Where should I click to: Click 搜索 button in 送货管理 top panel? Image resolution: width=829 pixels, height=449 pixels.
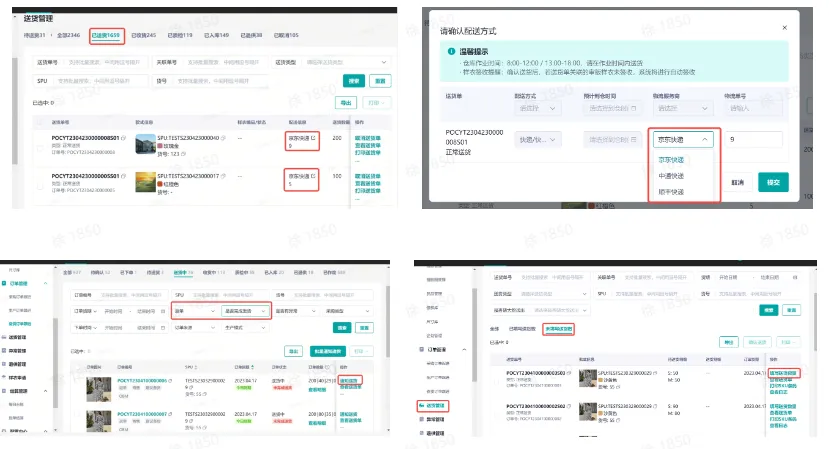point(354,81)
